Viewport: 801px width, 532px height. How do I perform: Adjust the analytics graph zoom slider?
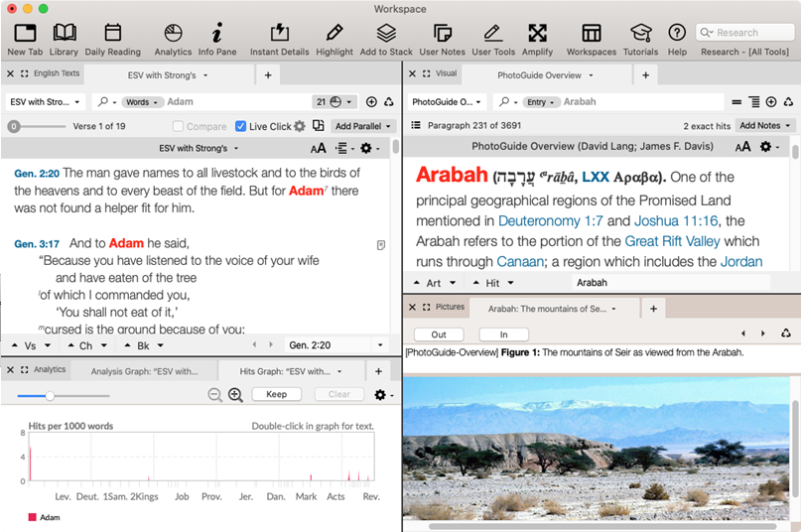50,395
